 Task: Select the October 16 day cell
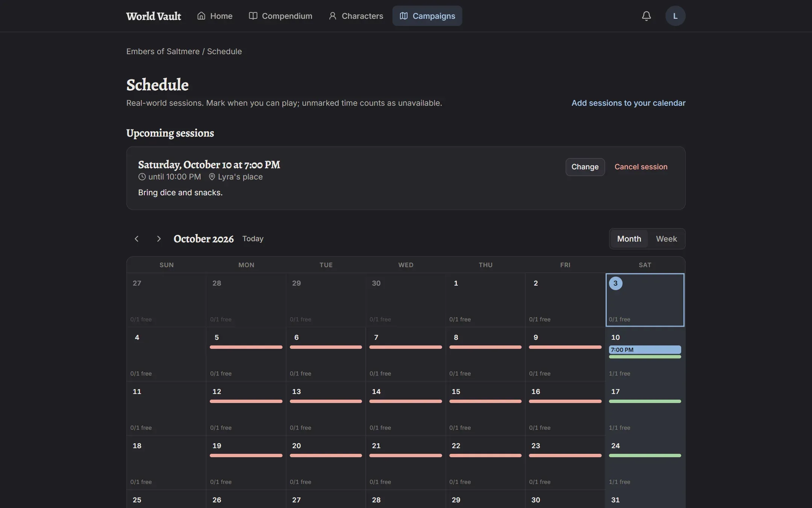[x=565, y=408]
